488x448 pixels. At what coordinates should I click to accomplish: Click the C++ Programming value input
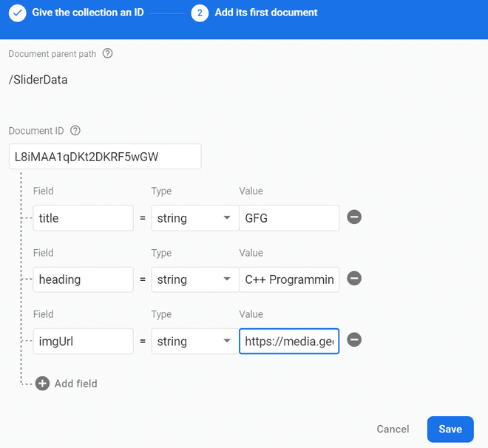289,279
